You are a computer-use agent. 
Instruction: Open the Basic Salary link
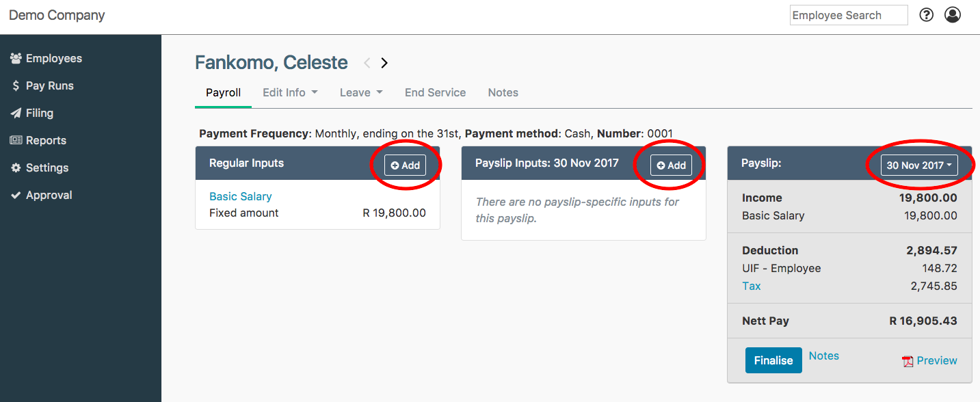[x=240, y=196]
